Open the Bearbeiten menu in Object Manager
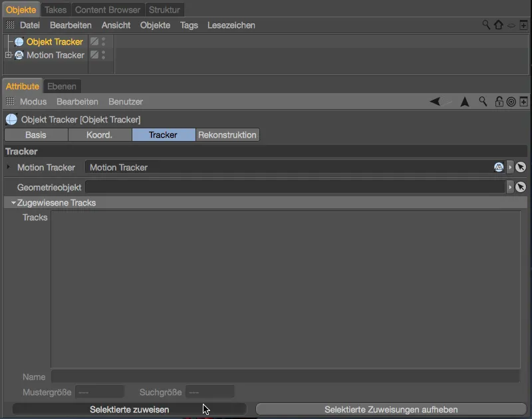 point(70,25)
